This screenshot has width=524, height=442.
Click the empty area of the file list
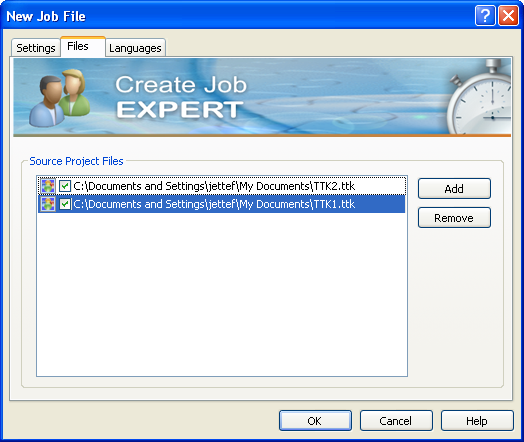coord(222,294)
